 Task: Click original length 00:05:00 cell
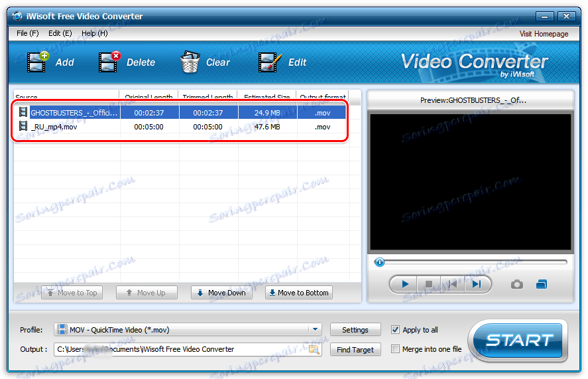(149, 127)
